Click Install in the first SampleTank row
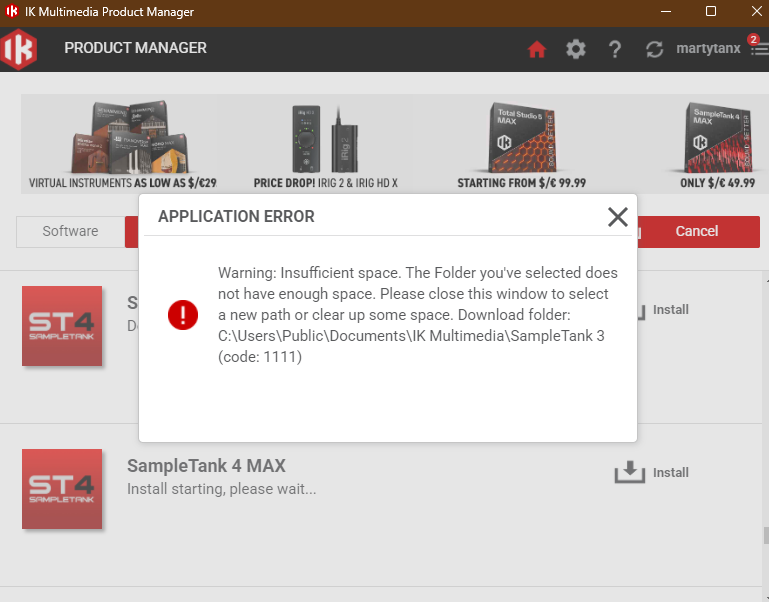Image resolution: width=769 pixels, height=602 pixels. click(x=670, y=310)
